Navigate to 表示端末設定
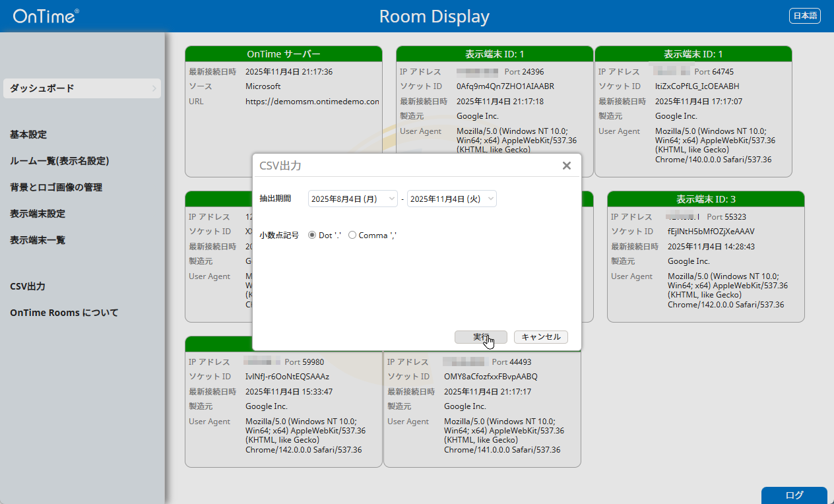The image size is (834, 504). click(x=38, y=214)
